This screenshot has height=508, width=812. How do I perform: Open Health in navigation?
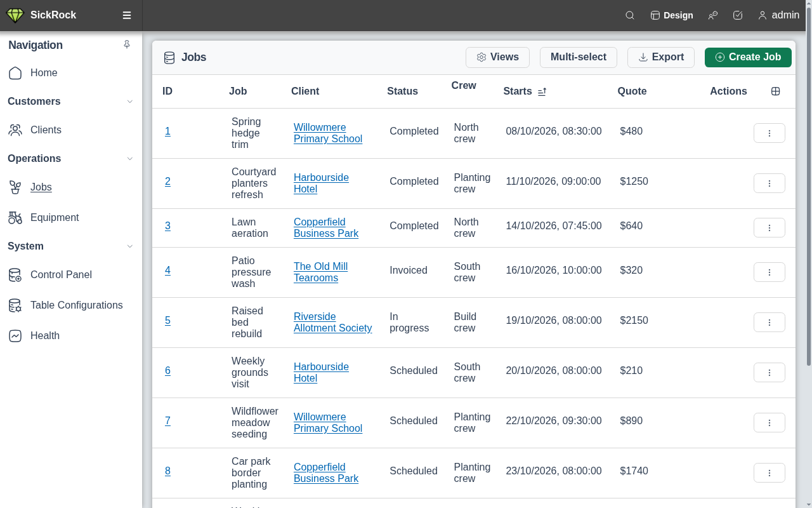pos(71,336)
